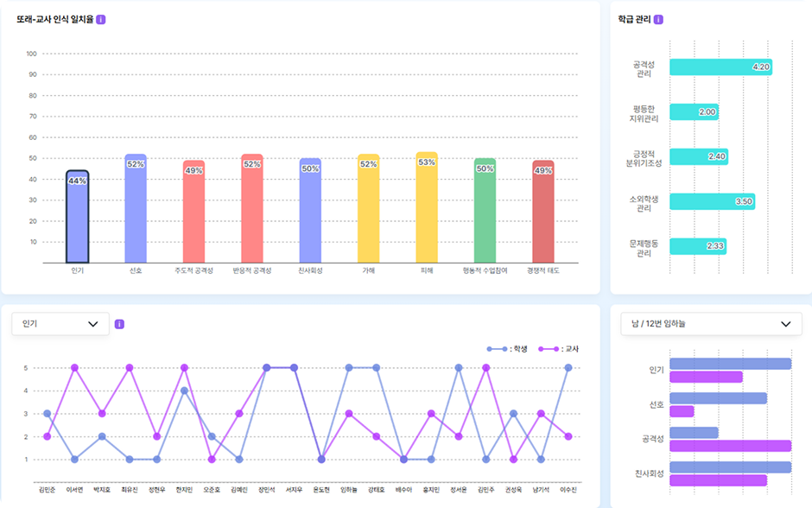The image size is (812, 508).
Task: Toggle 교사 series in line chart legend
Action: click(558, 348)
